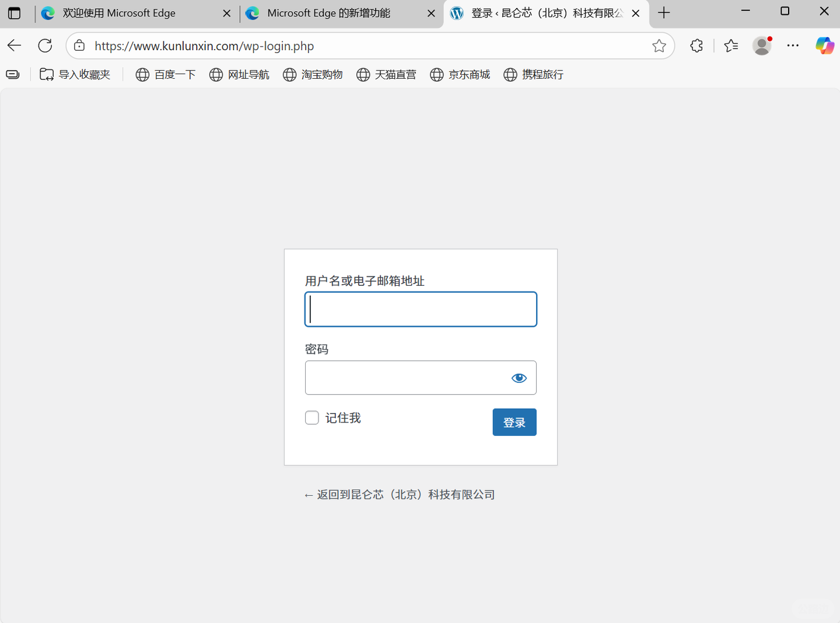Click the 记住我 label text
The image size is (840, 623).
[x=343, y=418]
